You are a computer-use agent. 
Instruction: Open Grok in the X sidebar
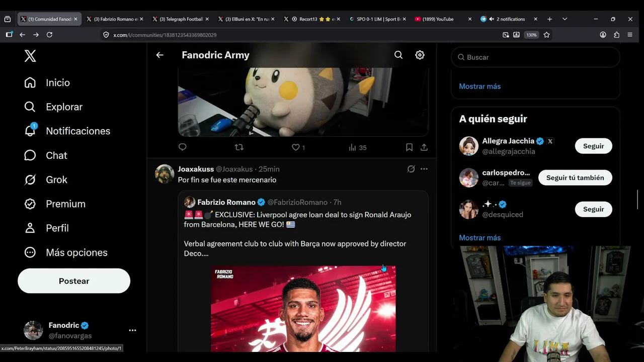click(46, 179)
